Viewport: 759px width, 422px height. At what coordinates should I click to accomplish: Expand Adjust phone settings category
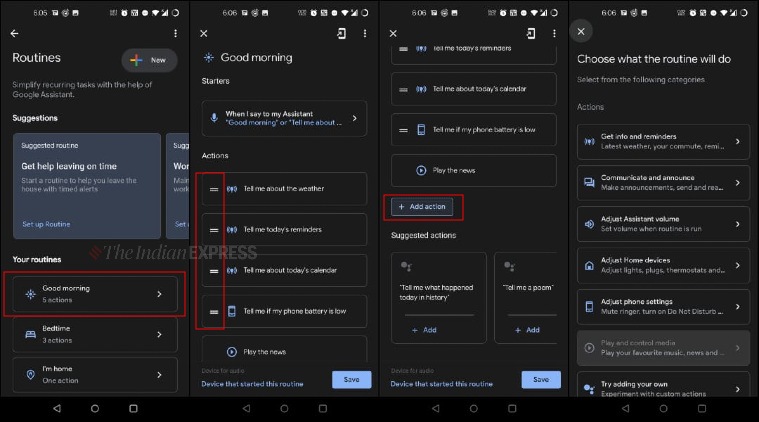tap(738, 306)
